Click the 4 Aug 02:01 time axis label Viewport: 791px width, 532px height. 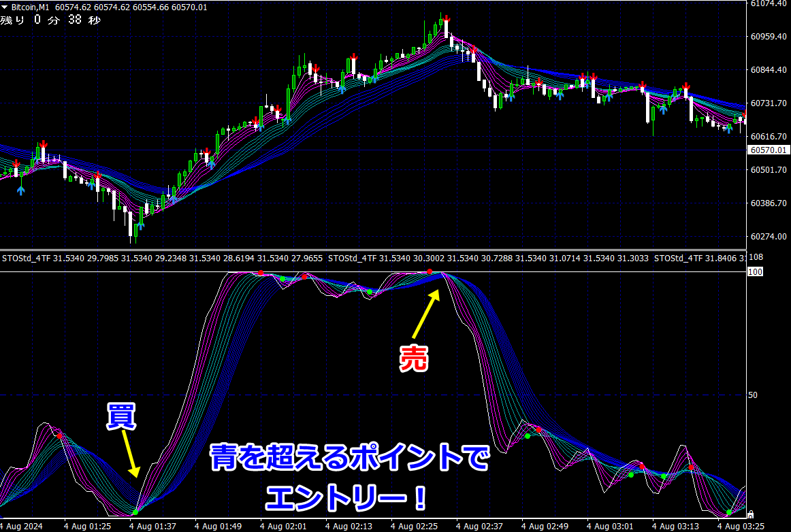pyautogui.click(x=283, y=527)
